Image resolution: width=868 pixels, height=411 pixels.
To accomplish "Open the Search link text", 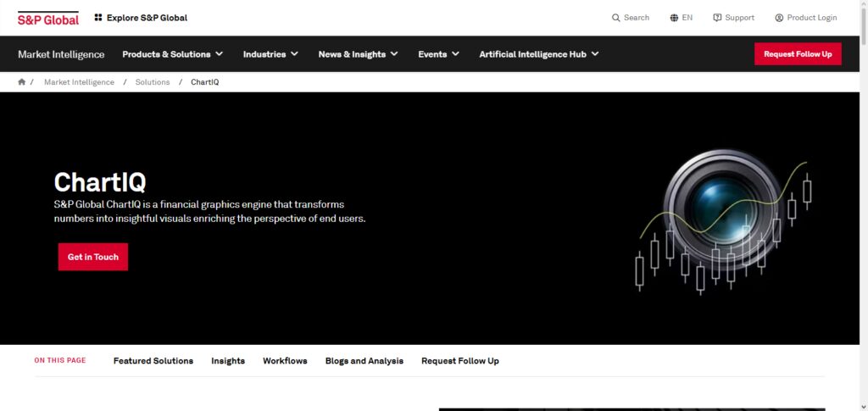I will [x=636, y=18].
